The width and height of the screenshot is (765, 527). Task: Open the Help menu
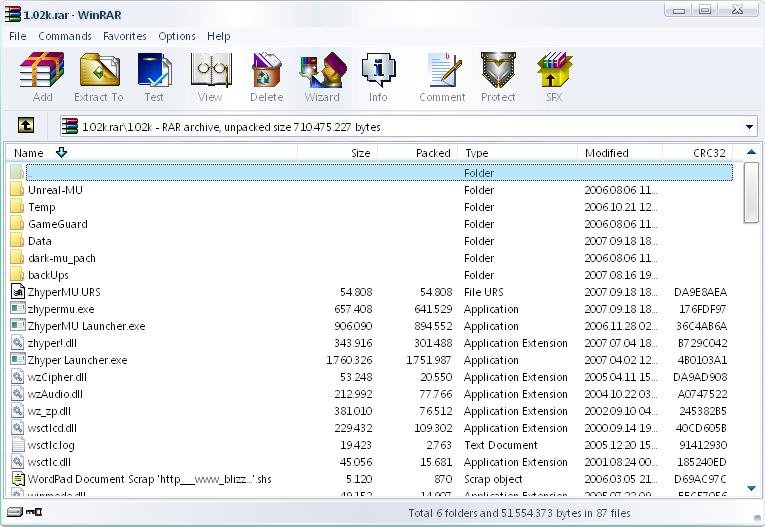[x=218, y=36]
